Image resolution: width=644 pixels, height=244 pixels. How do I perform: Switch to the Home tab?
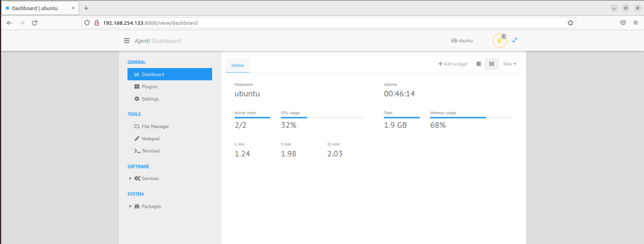point(237,65)
